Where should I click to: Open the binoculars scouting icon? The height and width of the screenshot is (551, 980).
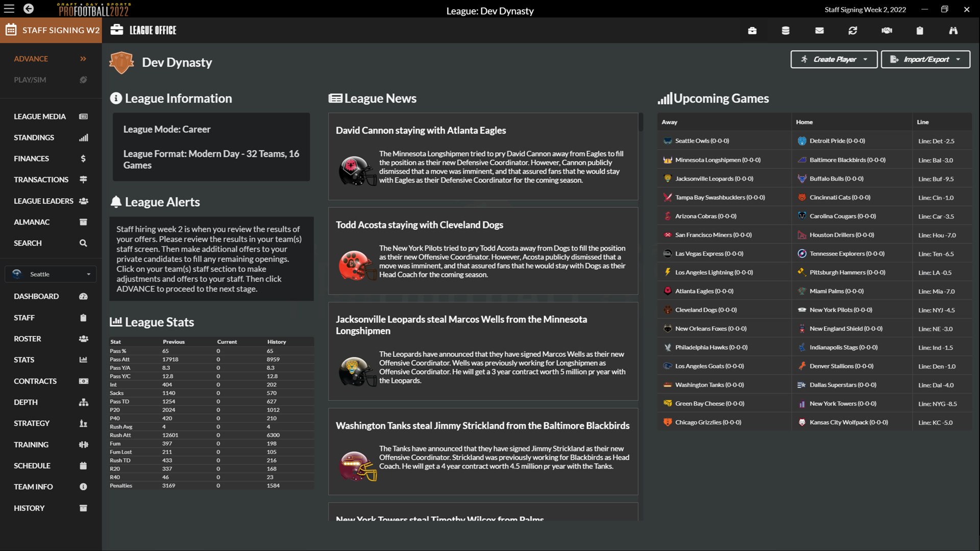[953, 31]
